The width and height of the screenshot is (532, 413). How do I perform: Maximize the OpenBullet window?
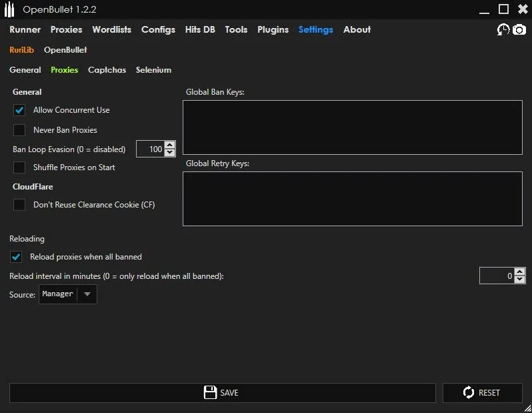click(x=503, y=9)
